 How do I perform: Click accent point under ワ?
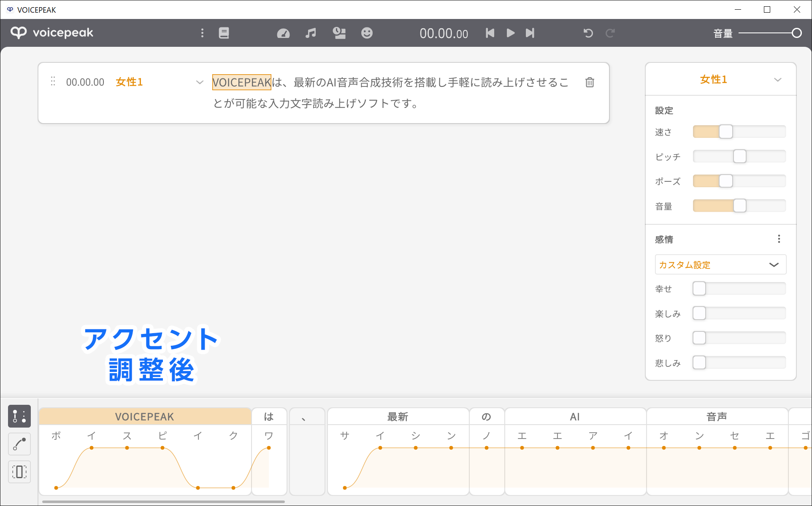tap(269, 448)
